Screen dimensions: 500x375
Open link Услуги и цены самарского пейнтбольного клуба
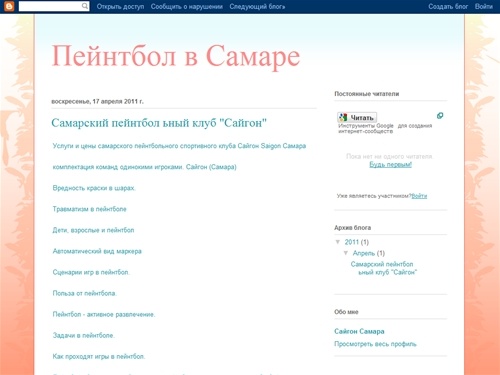[179, 146]
